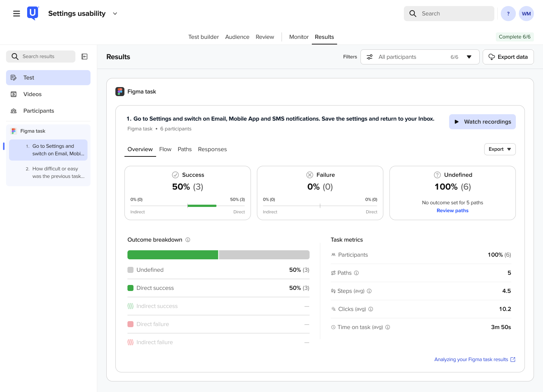Open the Export dropdown in task card
543x392 pixels.
[x=500, y=149]
